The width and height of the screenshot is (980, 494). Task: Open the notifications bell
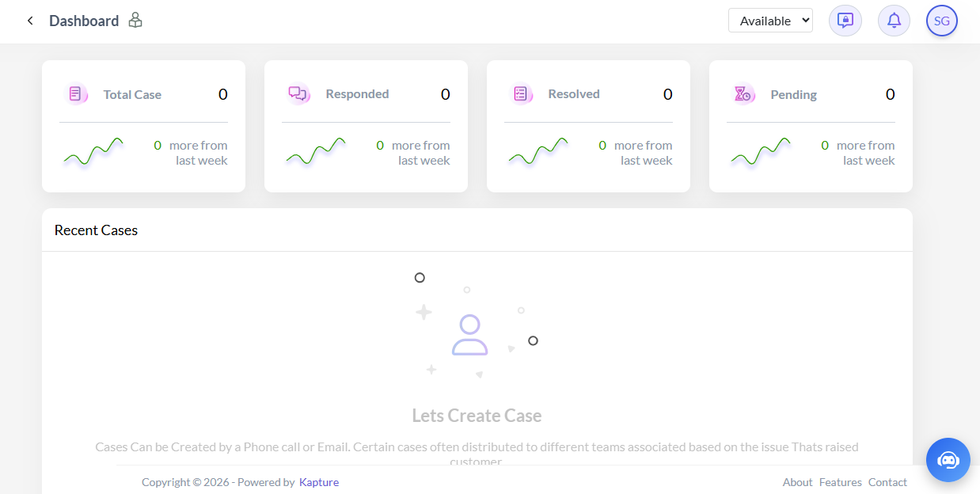894,21
